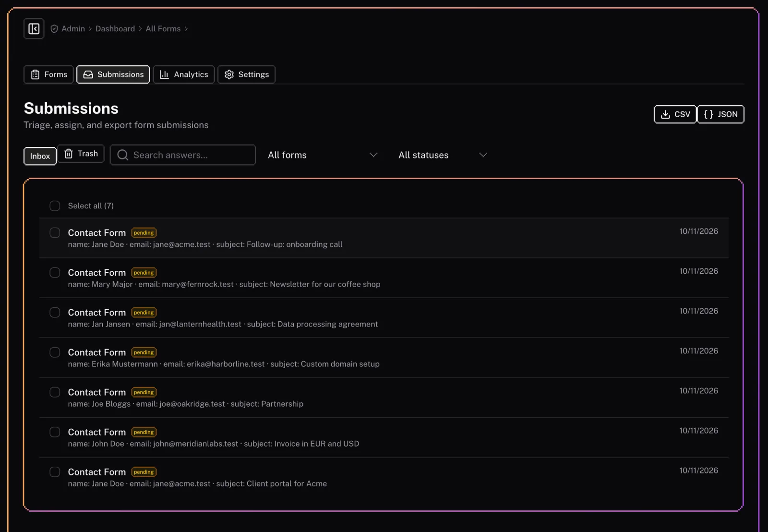768x532 pixels.
Task: Open submission about Data processing agreement
Action: (x=384, y=318)
